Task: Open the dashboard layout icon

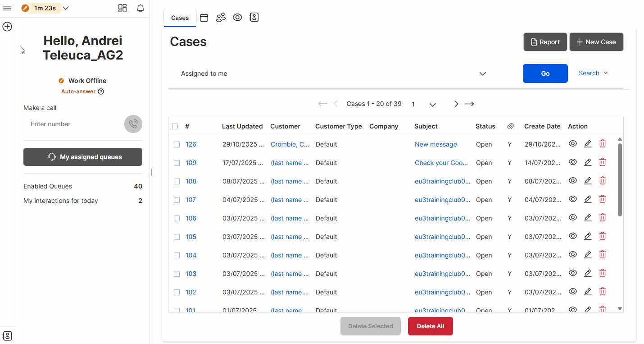Action: tap(122, 8)
